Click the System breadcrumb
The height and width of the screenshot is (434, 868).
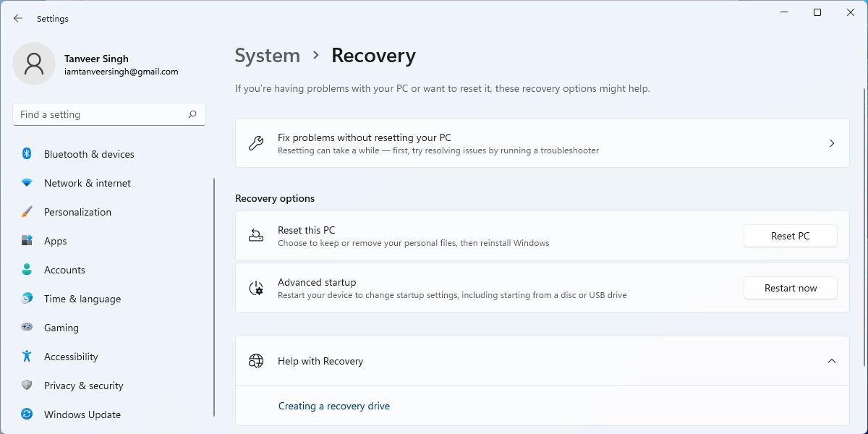coord(267,55)
